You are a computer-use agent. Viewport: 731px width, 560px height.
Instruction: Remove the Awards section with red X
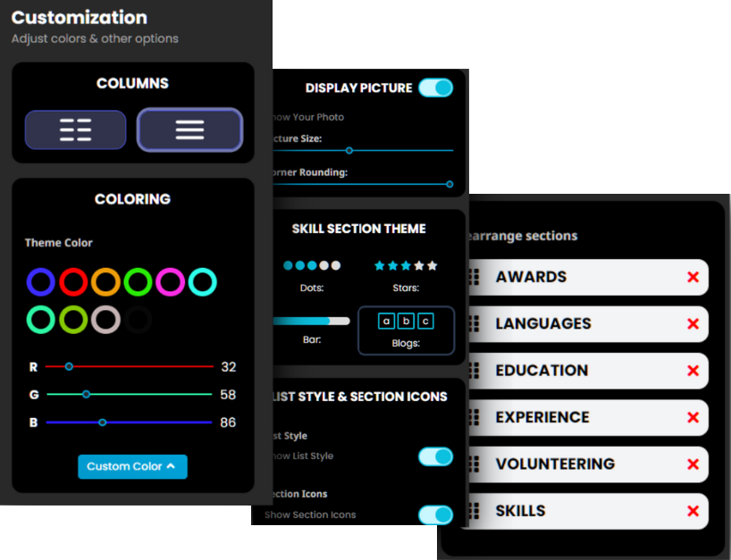pyautogui.click(x=693, y=278)
